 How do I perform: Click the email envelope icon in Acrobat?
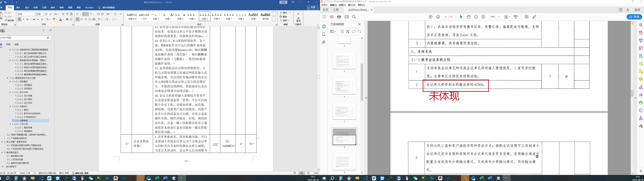346,17
